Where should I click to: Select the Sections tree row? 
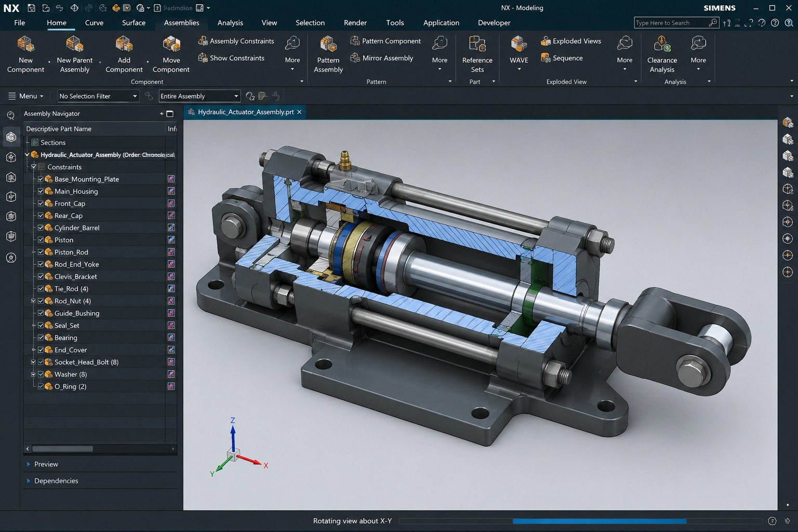[100, 142]
